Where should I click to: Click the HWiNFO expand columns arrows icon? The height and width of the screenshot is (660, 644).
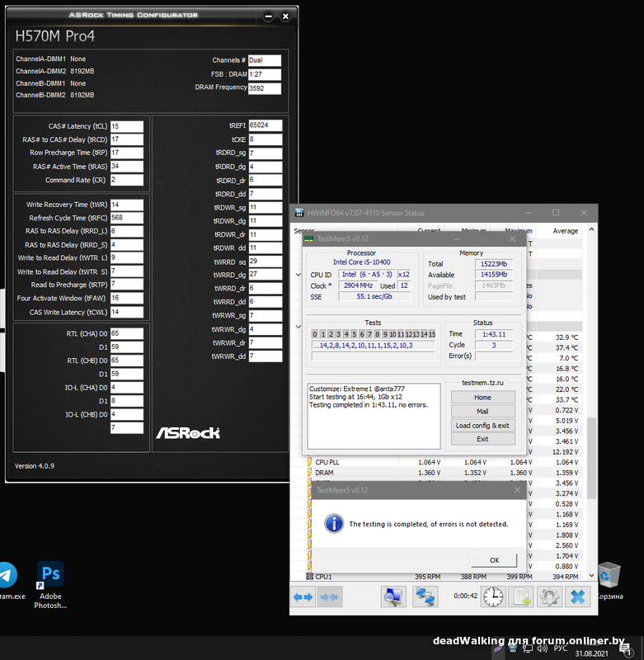pyautogui.click(x=303, y=596)
